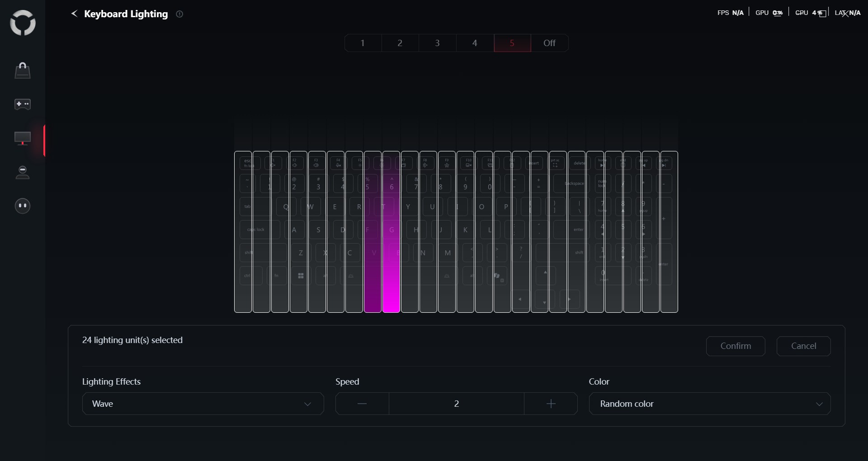Switch to lighting profile 1
Screen dimensions: 868x461
(363, 43)
